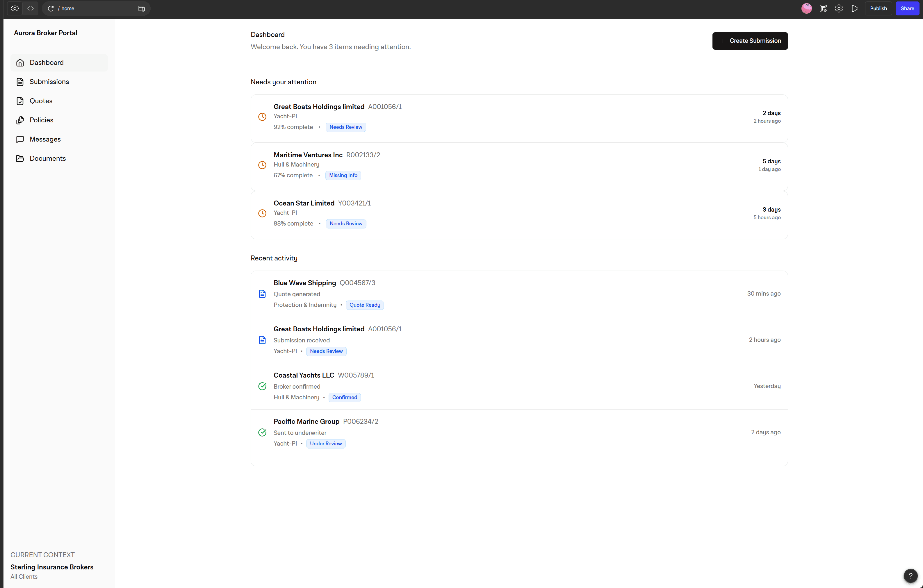
Task: Click the Quote Ready badge
Action: (x=365, y=305)
